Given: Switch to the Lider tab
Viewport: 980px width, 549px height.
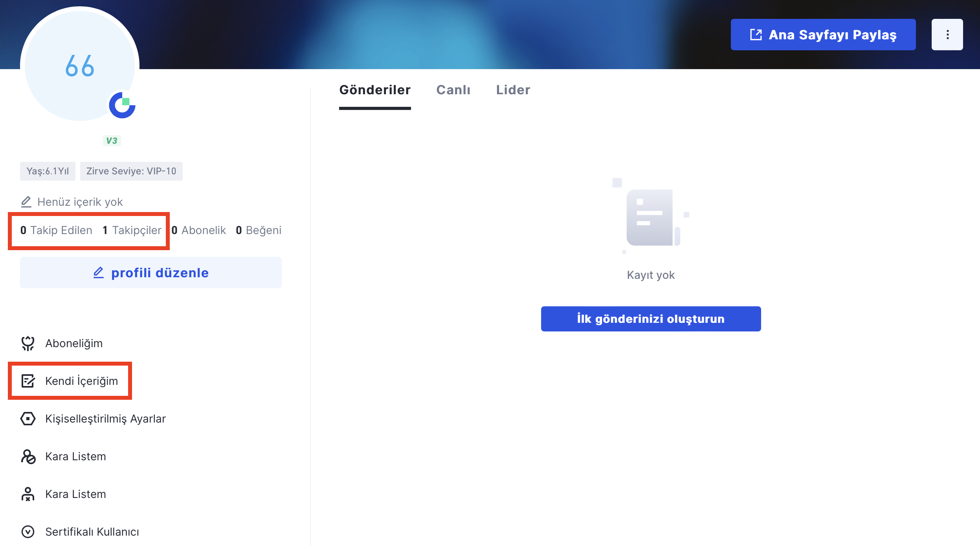Looking at the screenshot, I should pos(513,90).
